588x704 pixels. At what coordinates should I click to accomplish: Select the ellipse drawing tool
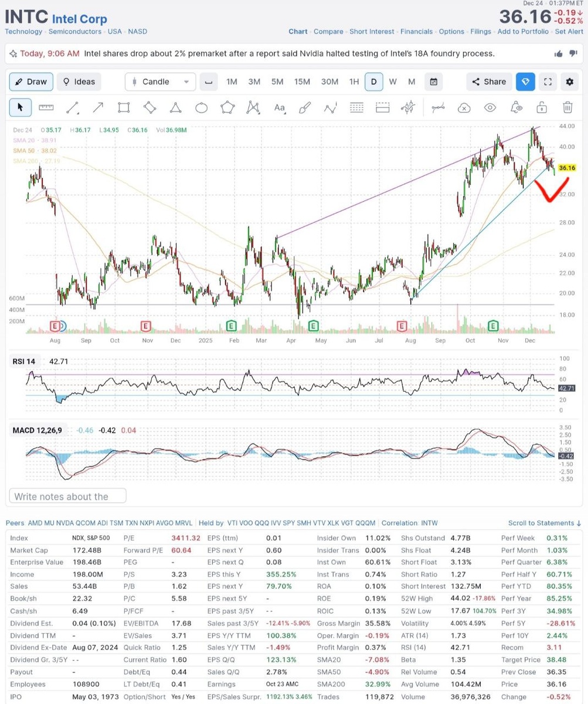pos(201,107)
